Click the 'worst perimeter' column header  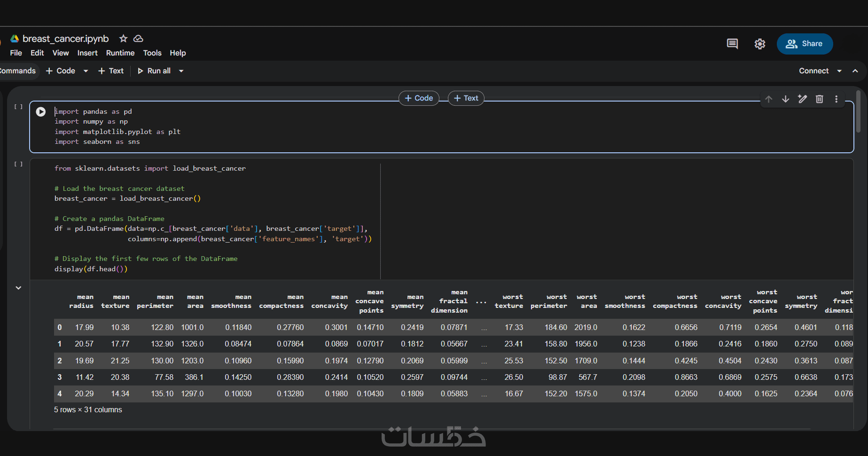pos(549,301)
